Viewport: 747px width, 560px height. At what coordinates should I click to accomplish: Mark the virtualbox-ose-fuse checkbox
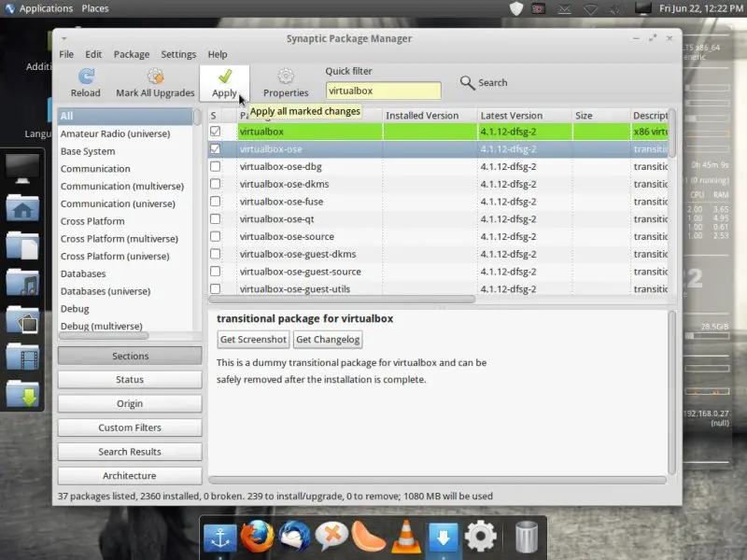[x=216, y=202]
